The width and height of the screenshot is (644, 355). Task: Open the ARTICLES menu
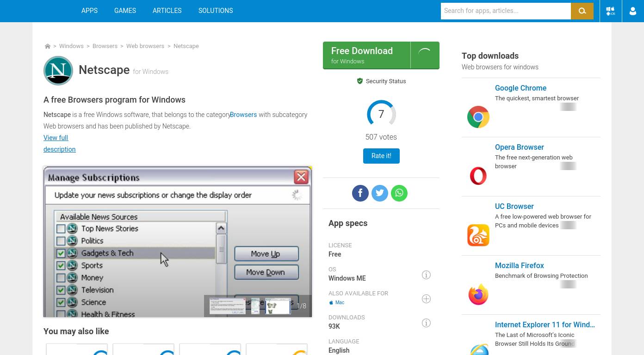point(167,11)
